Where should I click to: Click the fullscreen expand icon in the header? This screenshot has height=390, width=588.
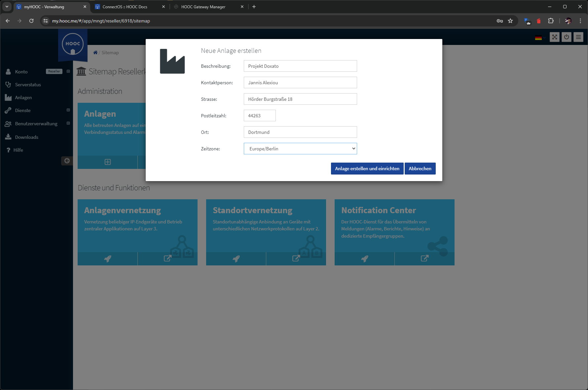[555, 37]
